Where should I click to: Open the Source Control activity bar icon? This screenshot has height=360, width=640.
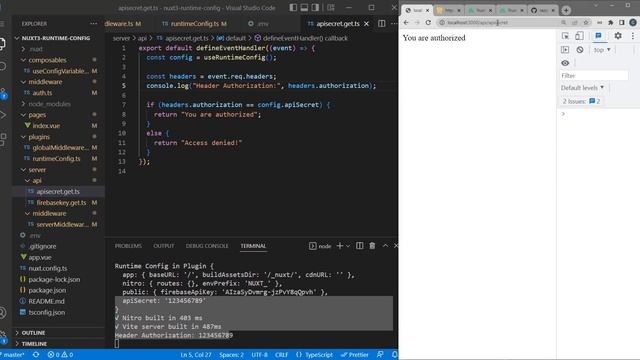(3, 93)
